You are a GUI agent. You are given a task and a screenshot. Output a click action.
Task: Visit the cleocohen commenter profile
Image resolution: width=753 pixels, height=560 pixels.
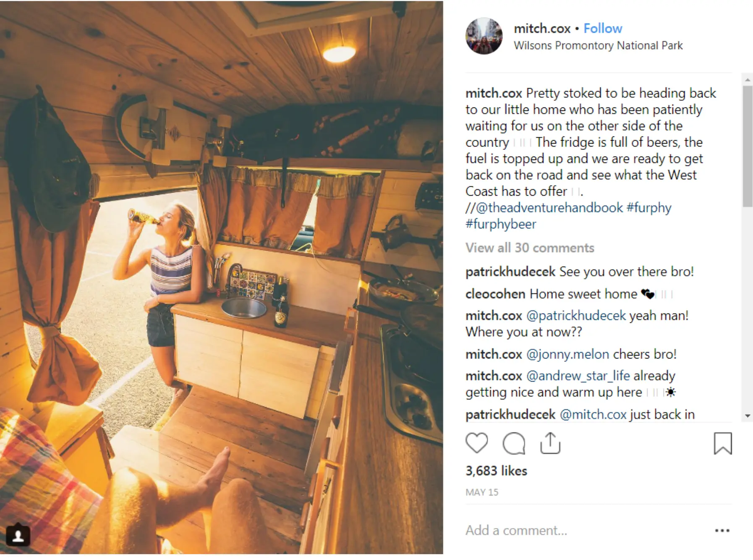coord(495,294)
